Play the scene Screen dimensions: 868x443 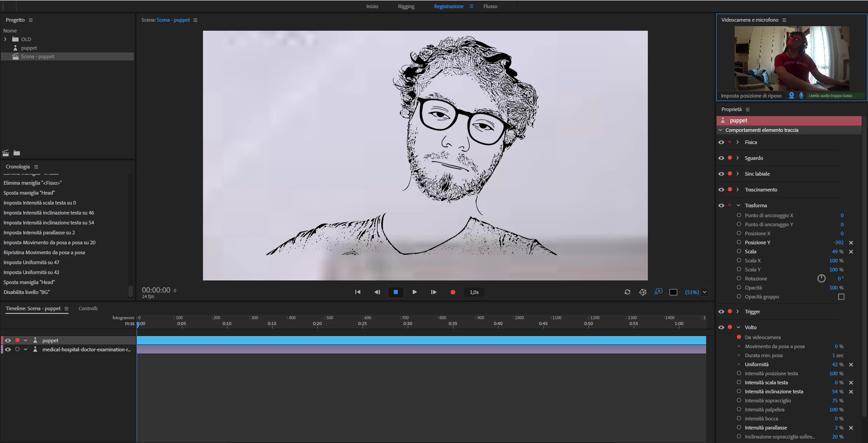tap(415, 292)
